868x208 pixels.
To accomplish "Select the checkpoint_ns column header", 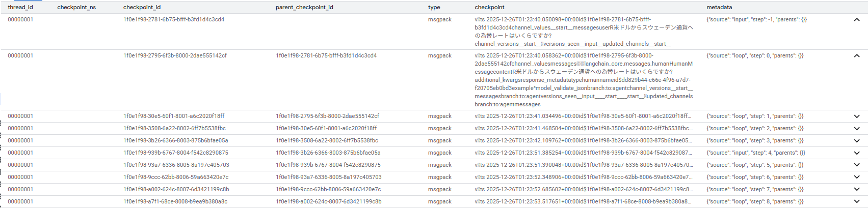I will (x=76, y=7).
